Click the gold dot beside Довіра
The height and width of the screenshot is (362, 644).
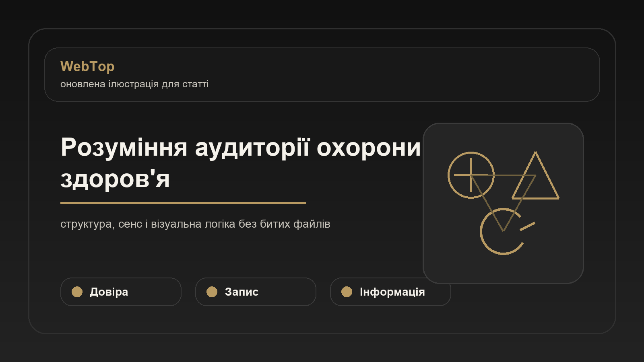77,292
